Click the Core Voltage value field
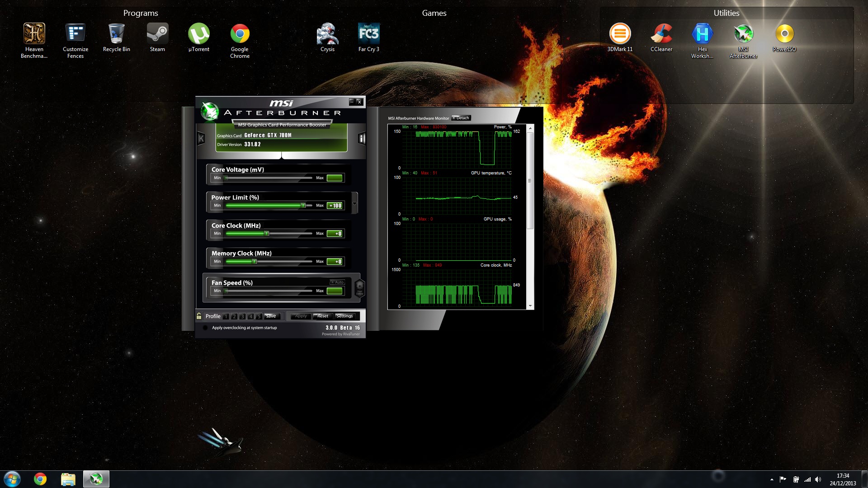The width and height of the screenshot is (868, 488). (335, 178)
